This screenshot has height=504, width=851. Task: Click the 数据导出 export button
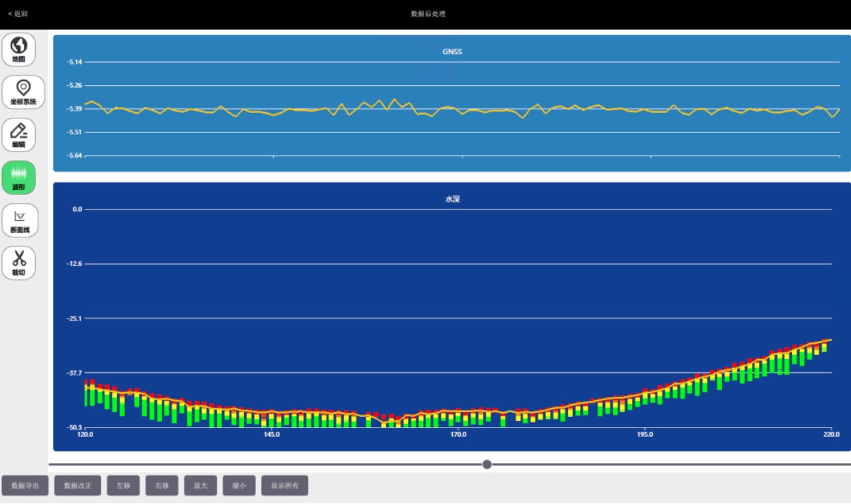[25, 486]
